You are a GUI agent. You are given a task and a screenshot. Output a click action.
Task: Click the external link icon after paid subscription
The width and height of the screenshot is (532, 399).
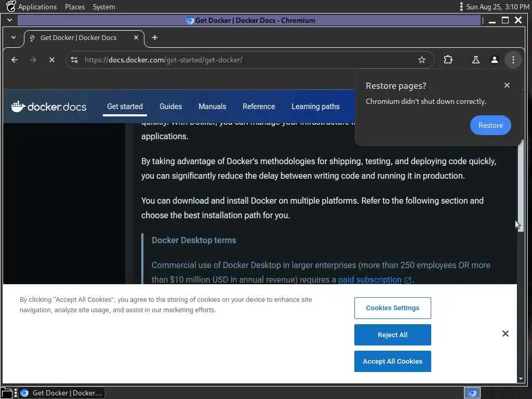click(408, 280)
